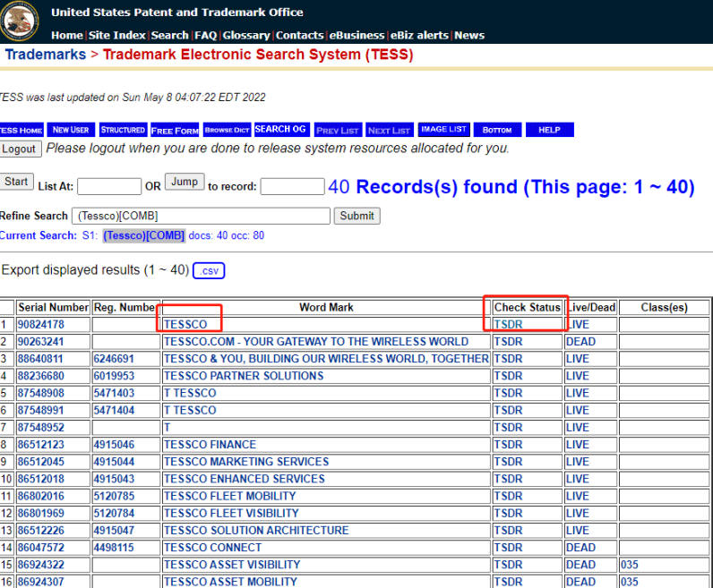Check TSDR status for serial 87548952
Image resolution: width=713 pixels, height=588 pixels.
pyautogui.click(x=509, y=428)
